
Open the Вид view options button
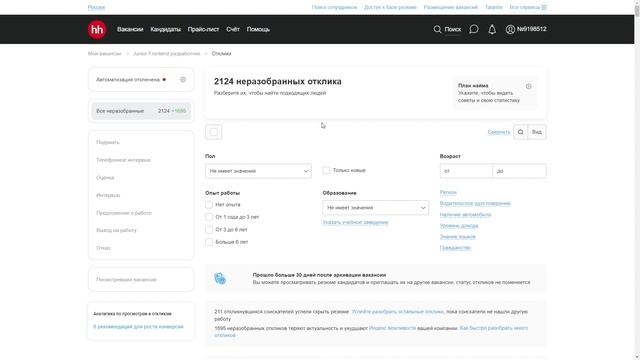click(x=537, y=132)
